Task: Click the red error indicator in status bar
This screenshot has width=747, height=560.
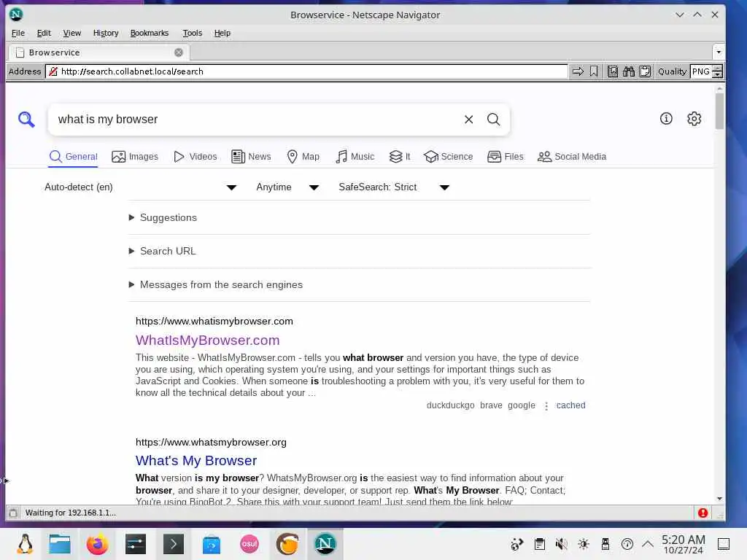Action: [x=703, y=513]
